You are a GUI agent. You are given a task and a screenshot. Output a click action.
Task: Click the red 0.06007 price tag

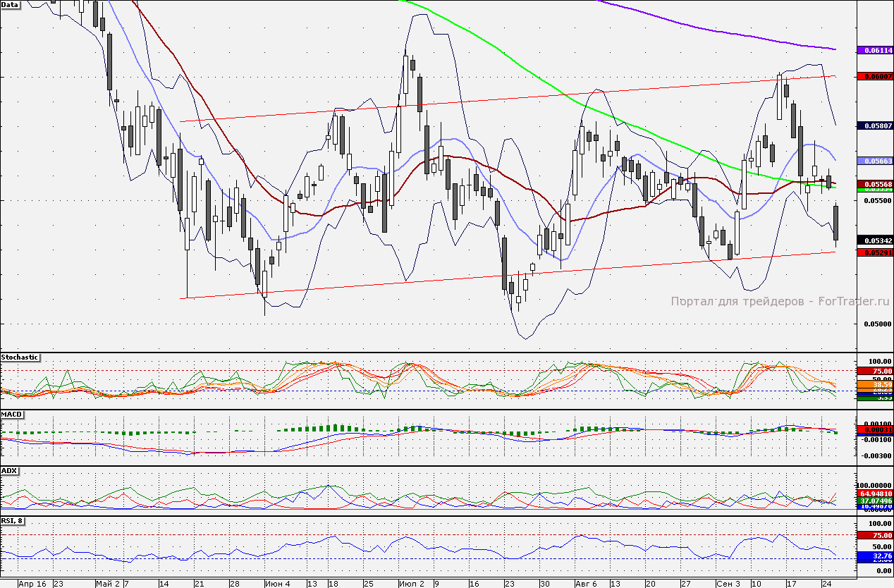pos(875,75)
